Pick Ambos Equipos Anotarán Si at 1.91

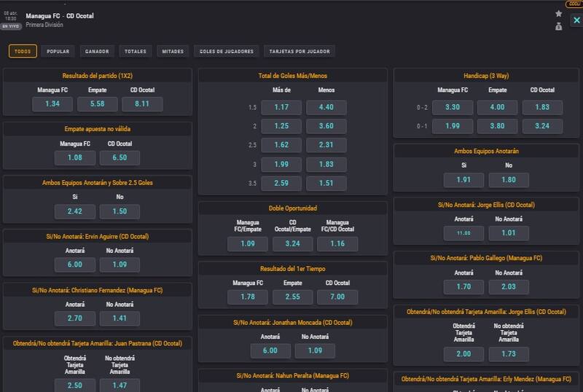[x=464, y=180]
